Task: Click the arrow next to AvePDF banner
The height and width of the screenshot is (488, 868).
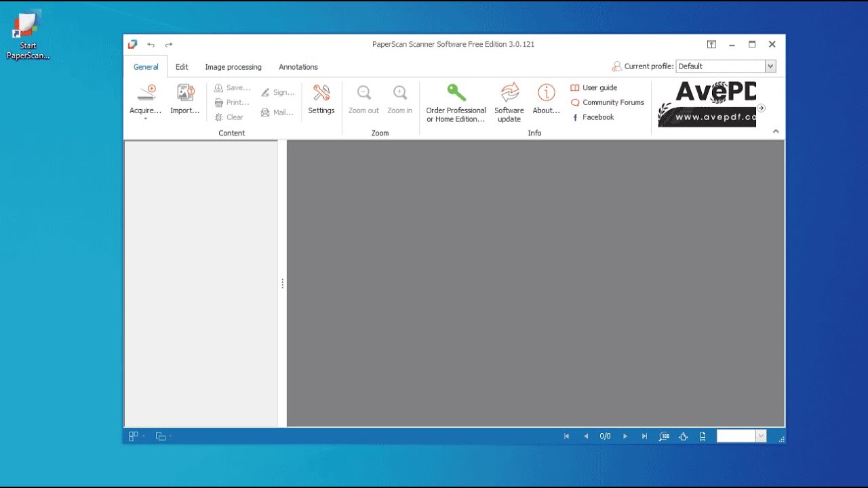Action: pos(762,108)
